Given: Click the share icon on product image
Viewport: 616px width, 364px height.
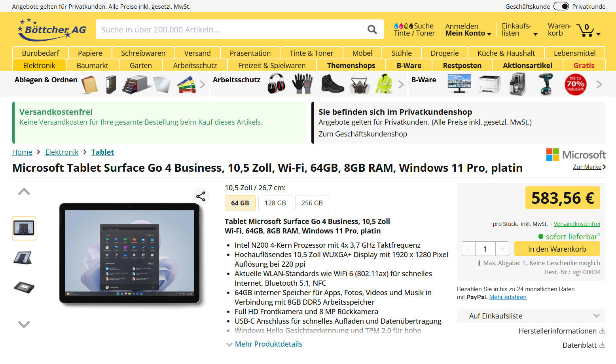Looking at the screenshot, I should click(x=201, y=196).
